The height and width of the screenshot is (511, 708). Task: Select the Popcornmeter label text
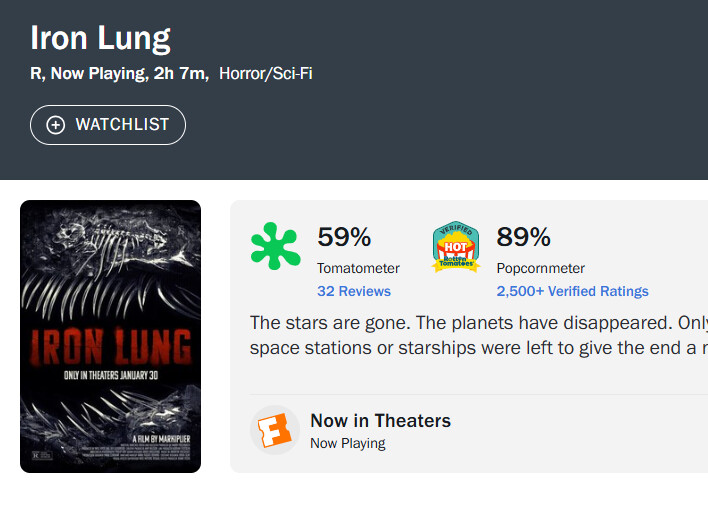[x=540, y=268]
